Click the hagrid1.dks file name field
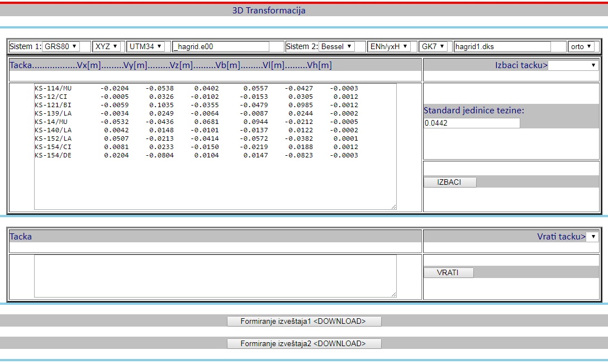The width and height of the screenshot is (608, 364). (502, 46)
